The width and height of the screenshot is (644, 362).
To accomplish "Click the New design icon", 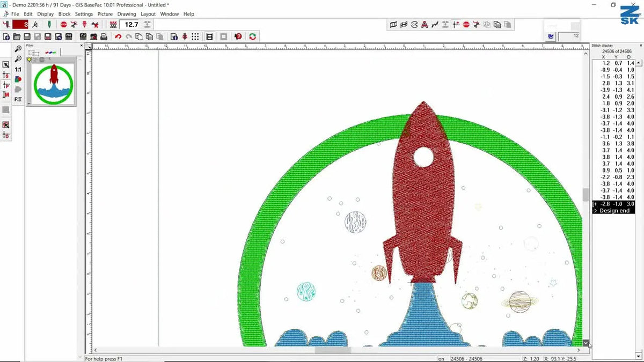I will tap(6, 36).
